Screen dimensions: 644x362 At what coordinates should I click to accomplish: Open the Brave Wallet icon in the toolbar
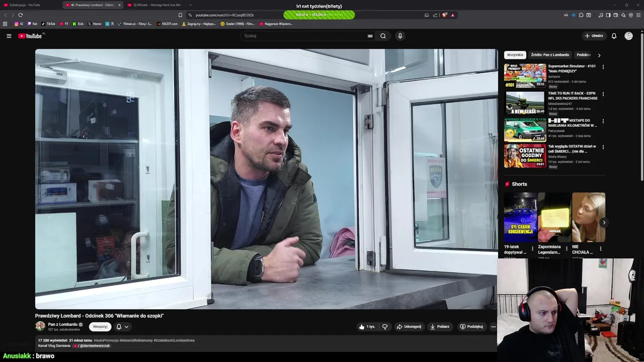point(616,15)
